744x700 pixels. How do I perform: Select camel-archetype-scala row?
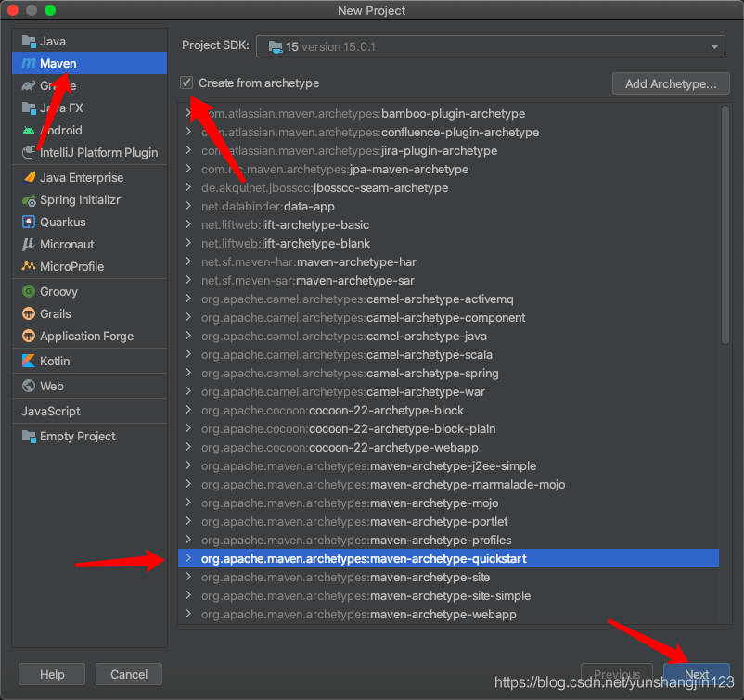coord(448,354)
